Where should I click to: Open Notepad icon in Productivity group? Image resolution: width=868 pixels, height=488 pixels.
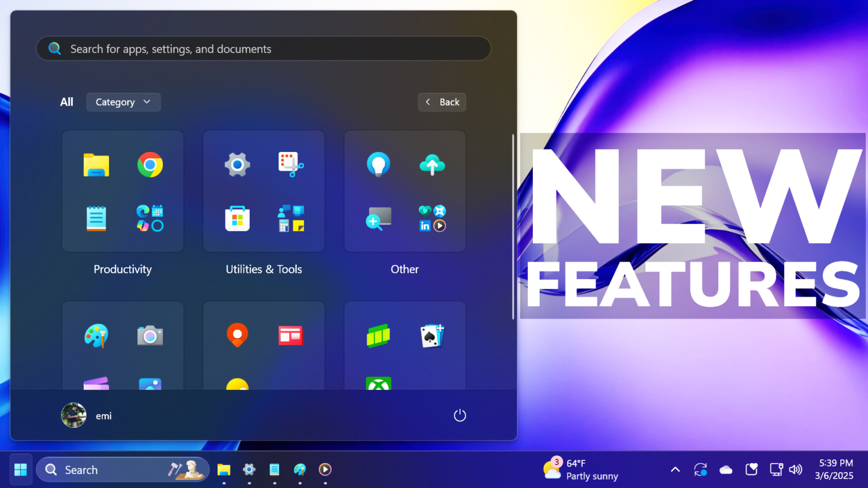[96, 219]
